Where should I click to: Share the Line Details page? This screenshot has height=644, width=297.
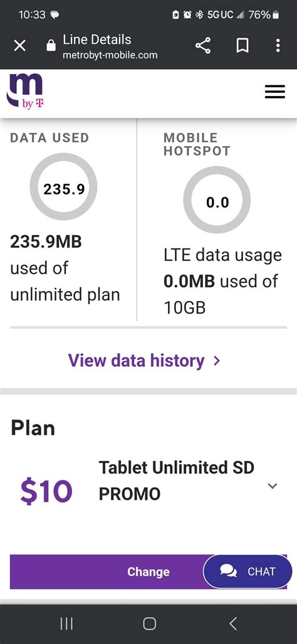pos(202,46)
